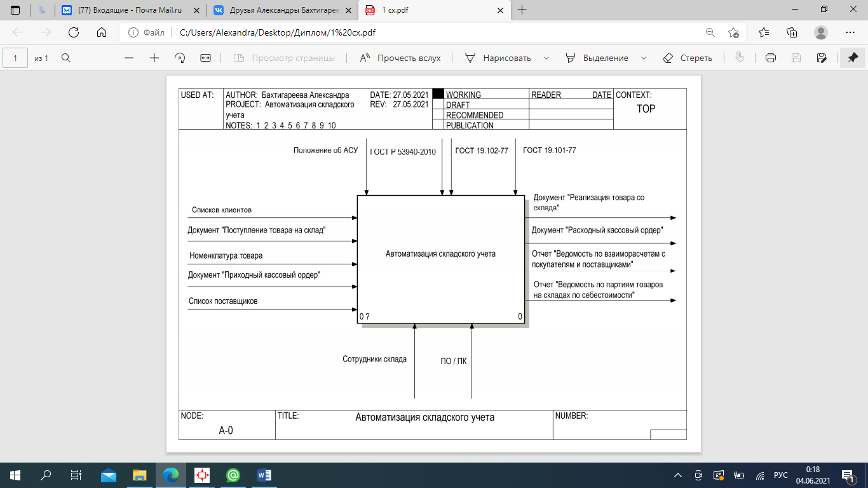The image size is (868, 488).
Task: Close the VK friends tab
Action: (348, 10)
